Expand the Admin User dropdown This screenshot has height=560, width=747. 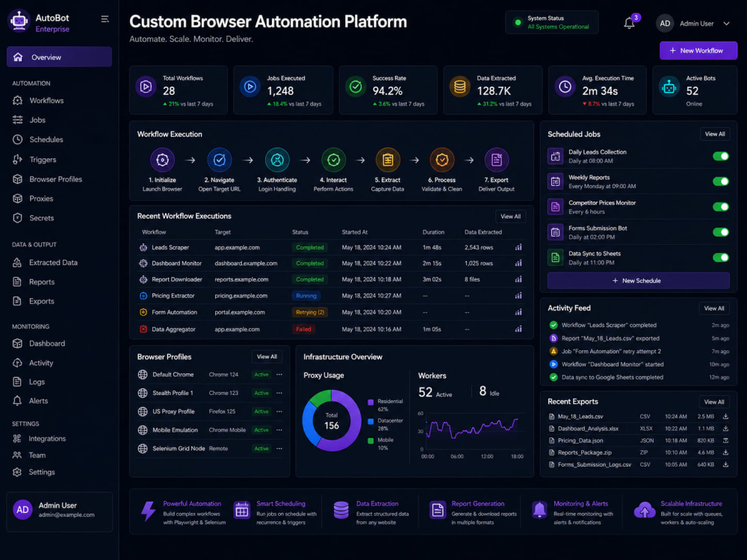click(x=726, y=23)
